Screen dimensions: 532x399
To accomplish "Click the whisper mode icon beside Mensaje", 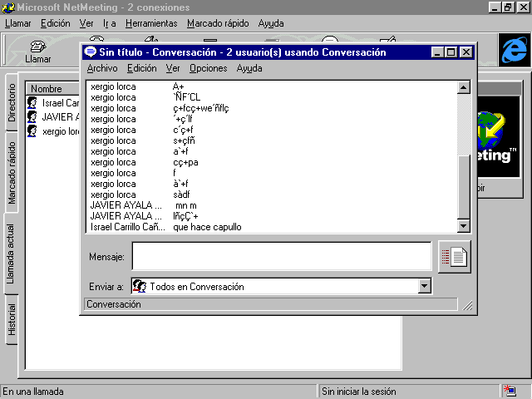I will point(455,257).
